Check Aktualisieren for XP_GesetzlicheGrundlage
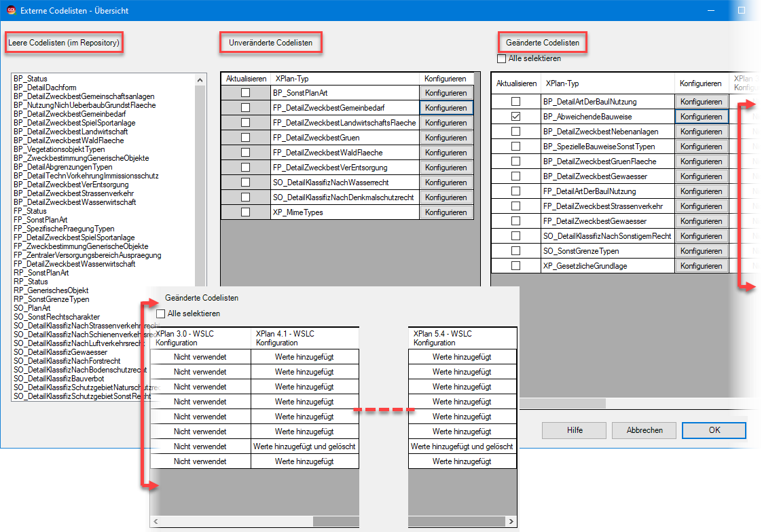 click(516, 266)
